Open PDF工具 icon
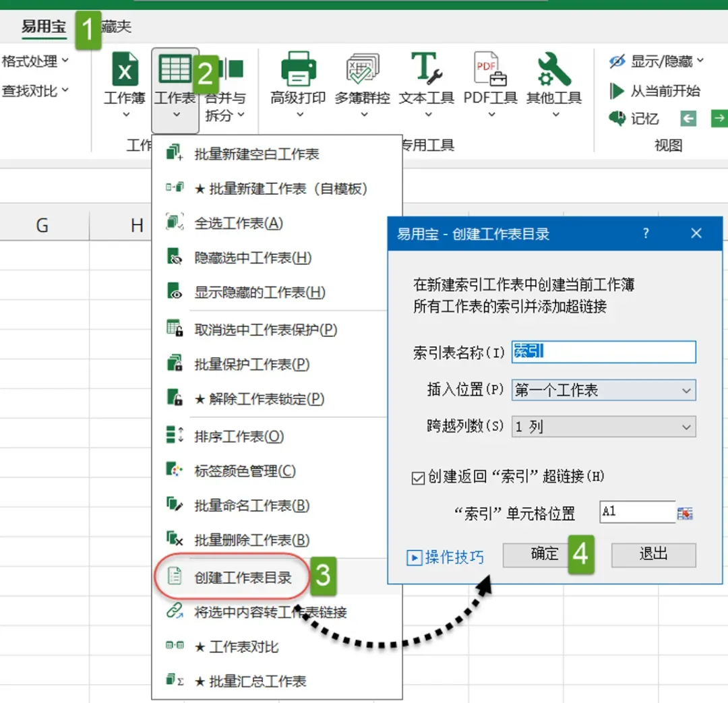 click(490, 69)
